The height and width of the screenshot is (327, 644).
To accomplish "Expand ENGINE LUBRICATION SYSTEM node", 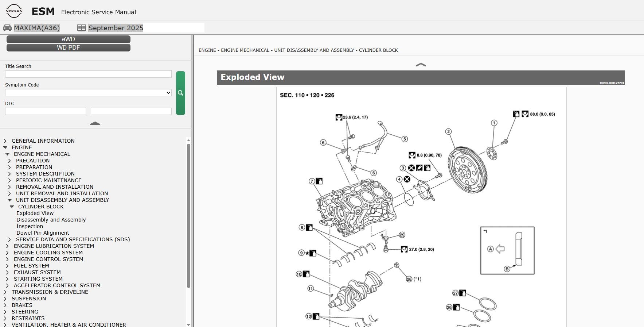I will [x=7, y=246].
